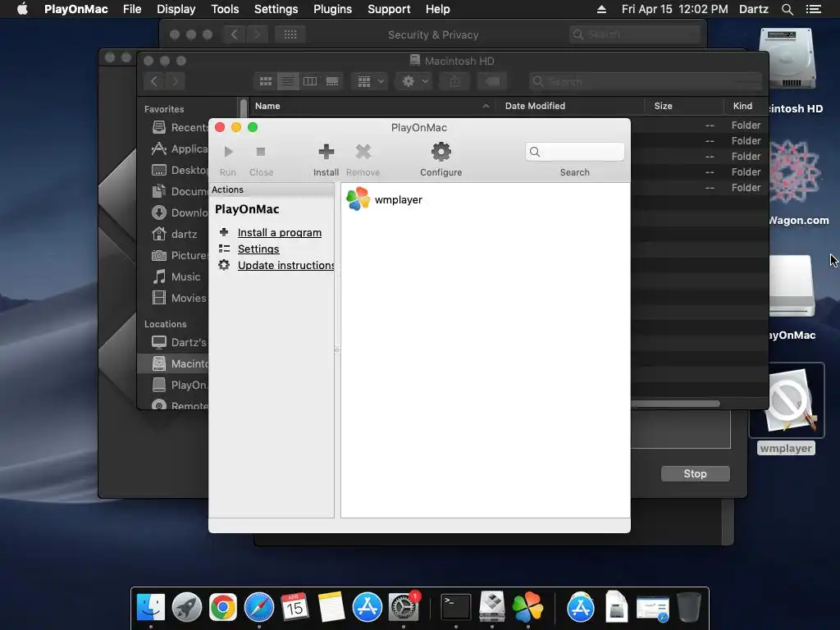Open Google Chrome in Dock

(x=223, y=607)
